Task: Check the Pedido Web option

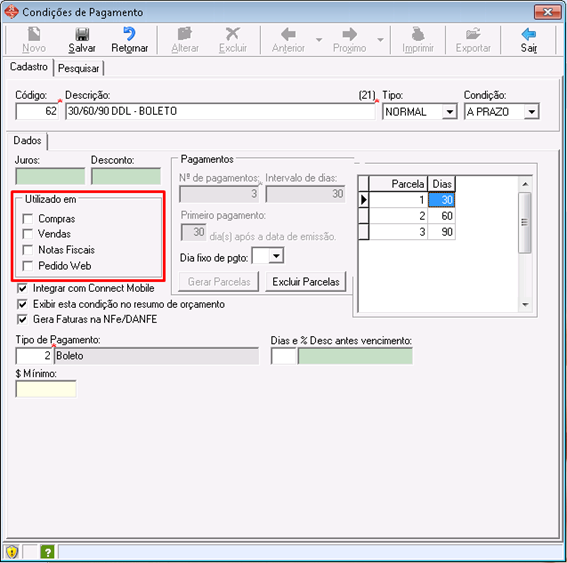Action: tap(28, 266)
